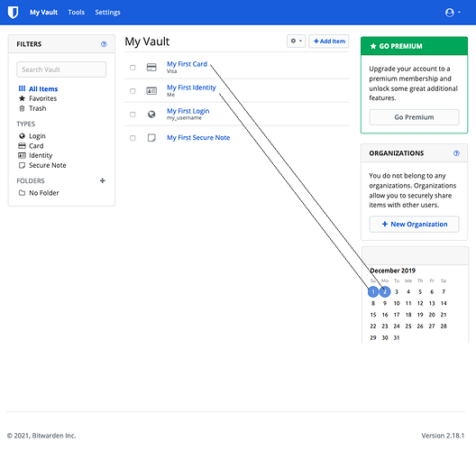Filter by Login type

pos(37,136)
